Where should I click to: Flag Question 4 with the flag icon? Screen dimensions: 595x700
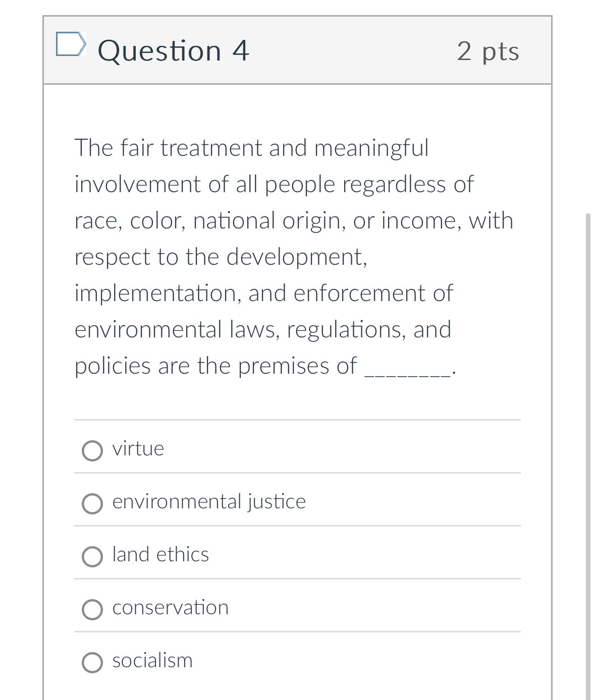coord(70,44)
